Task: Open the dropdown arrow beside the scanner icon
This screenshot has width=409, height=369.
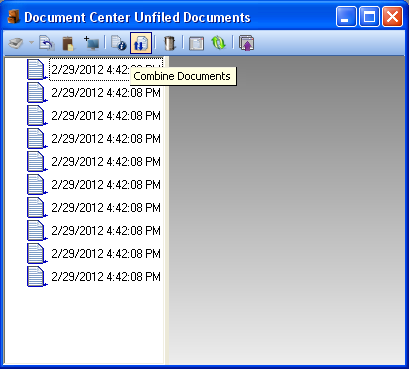Action: coord(31,43)
